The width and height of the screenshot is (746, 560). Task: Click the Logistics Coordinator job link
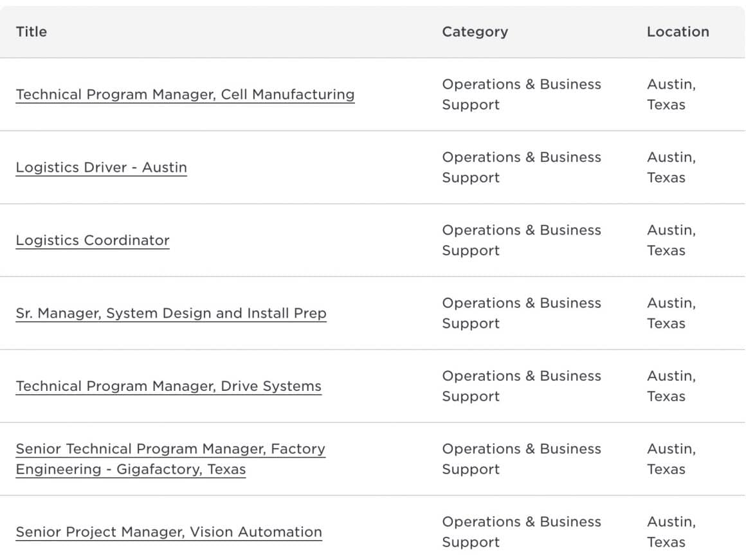coord(93,240)
